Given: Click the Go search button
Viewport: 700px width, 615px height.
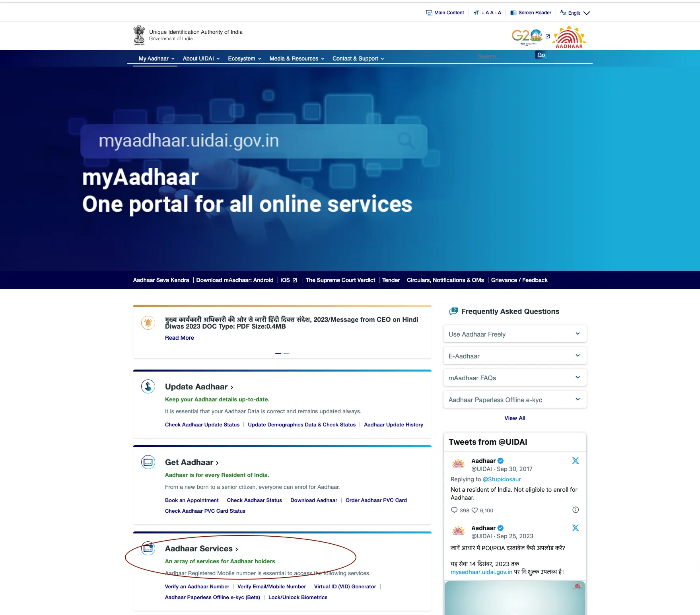Looking at the screenshot, I should tap(541, 55).
